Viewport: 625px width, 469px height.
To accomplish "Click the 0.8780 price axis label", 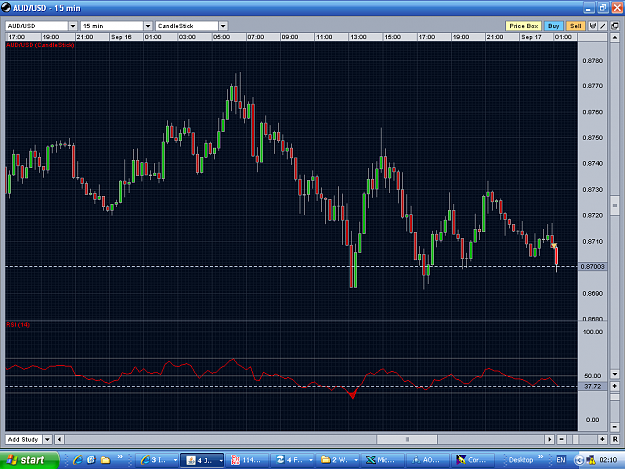I will pyautogui.click(x=592, y=61).
